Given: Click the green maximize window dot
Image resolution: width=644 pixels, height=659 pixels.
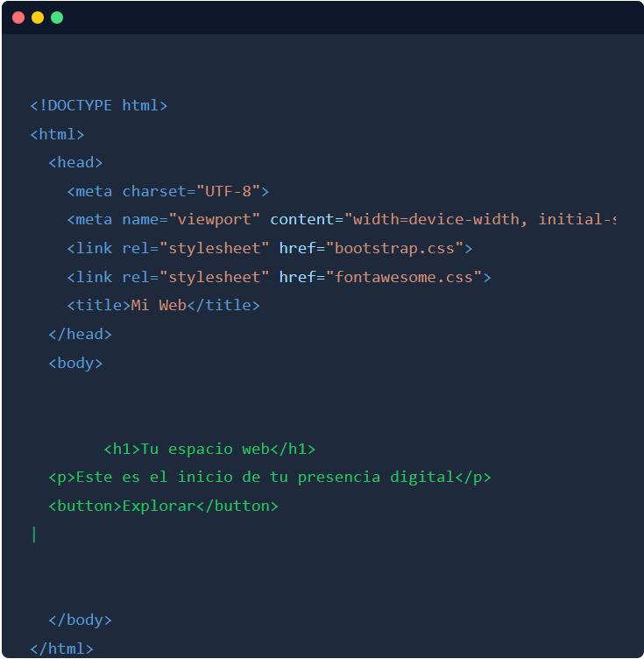Looking at the screenshot, I should click(57, 18).
